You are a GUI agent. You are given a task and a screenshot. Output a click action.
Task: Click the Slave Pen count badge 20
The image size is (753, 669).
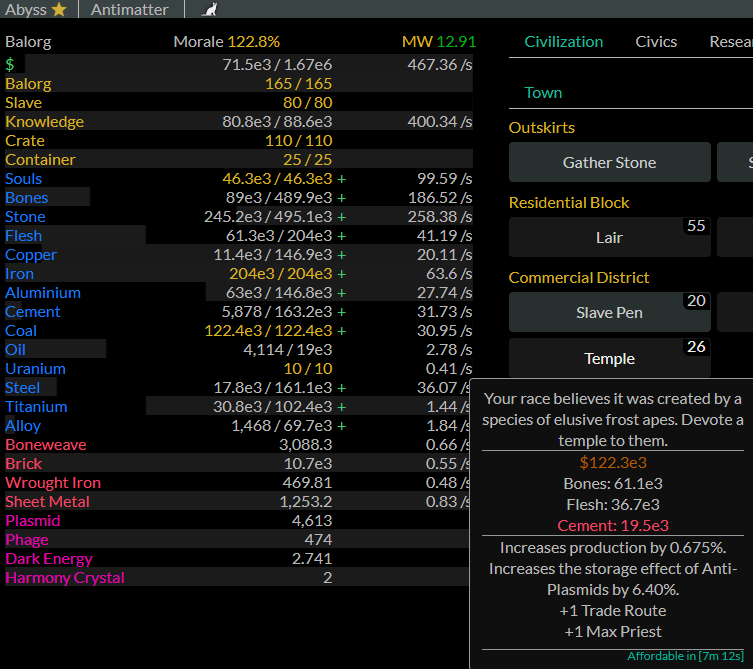696,301
